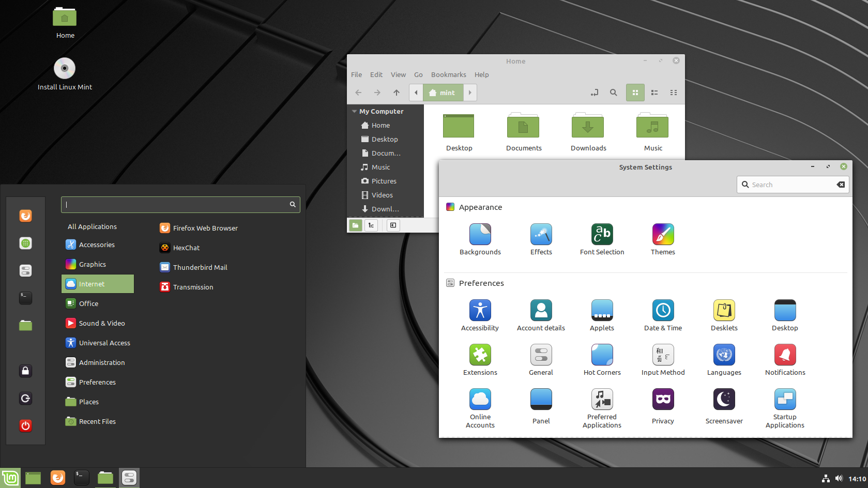
Task: Open the Go menu in file manager
Action: click(418, 74)
